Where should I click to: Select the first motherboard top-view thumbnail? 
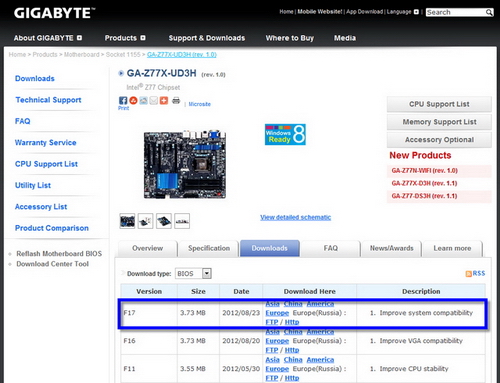127,221
